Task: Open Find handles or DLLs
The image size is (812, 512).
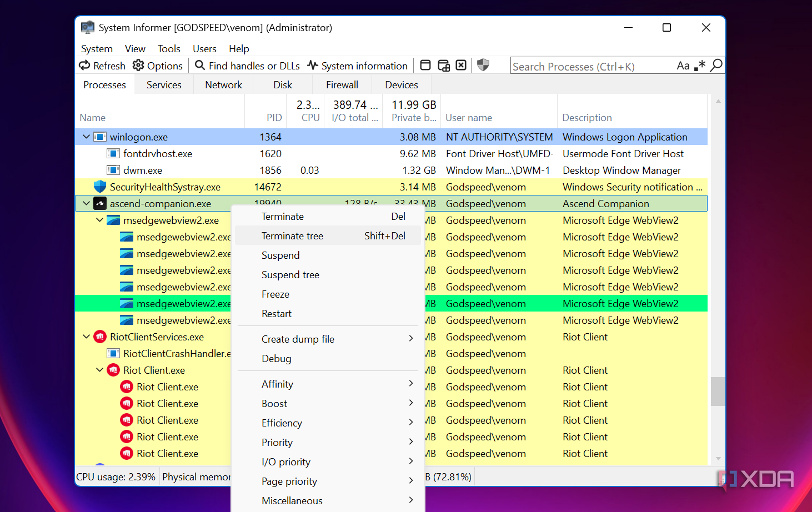Action: [x=248, y=66]
